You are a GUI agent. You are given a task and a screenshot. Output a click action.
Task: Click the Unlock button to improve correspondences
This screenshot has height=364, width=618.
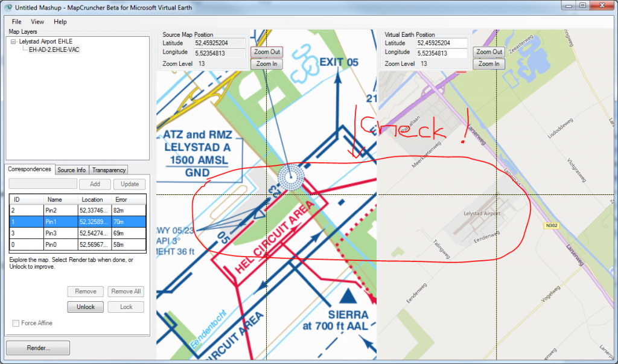coord(85,307)
